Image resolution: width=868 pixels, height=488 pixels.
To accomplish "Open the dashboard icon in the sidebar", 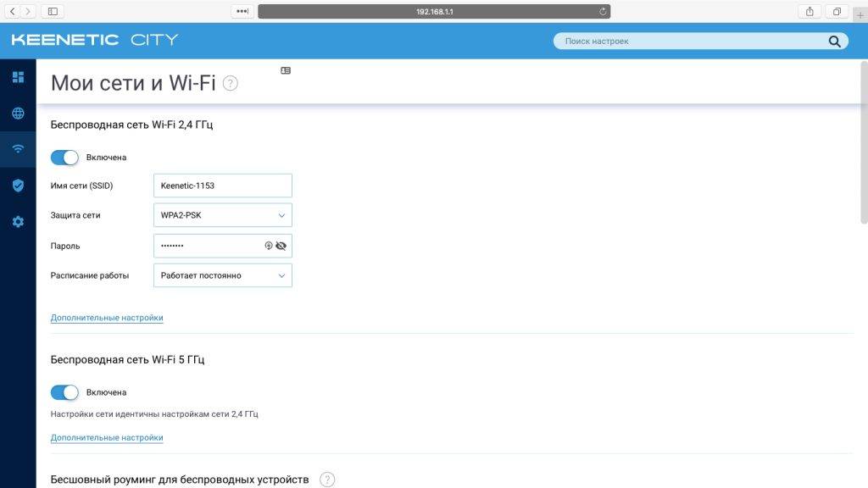I will (19, 77).
